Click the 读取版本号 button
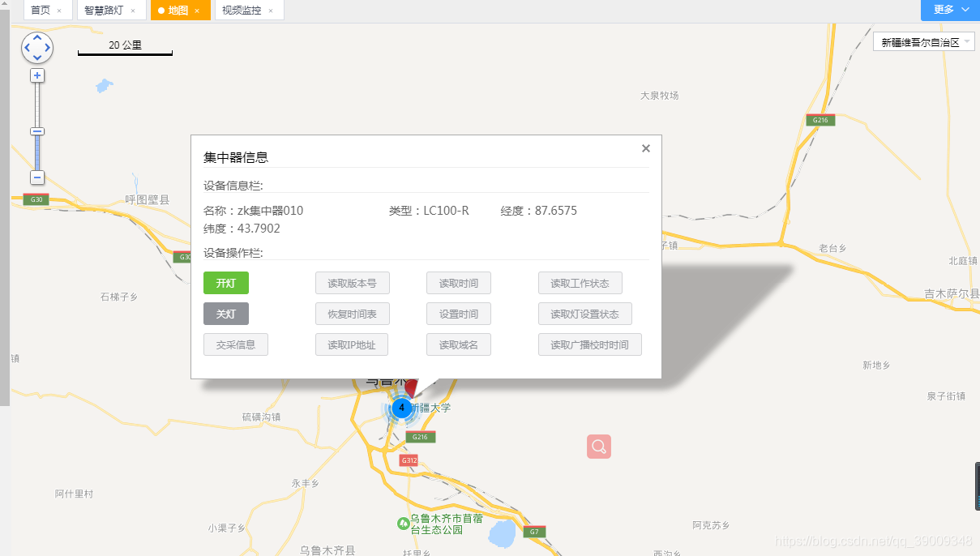This screenshot has width=980, height=556. point(352,283)
